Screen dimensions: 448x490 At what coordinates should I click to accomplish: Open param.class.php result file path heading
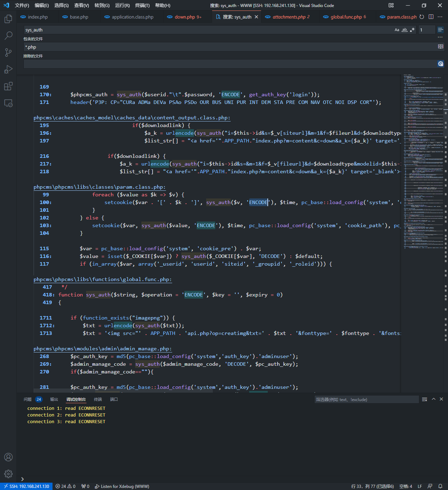coord(100,187)
